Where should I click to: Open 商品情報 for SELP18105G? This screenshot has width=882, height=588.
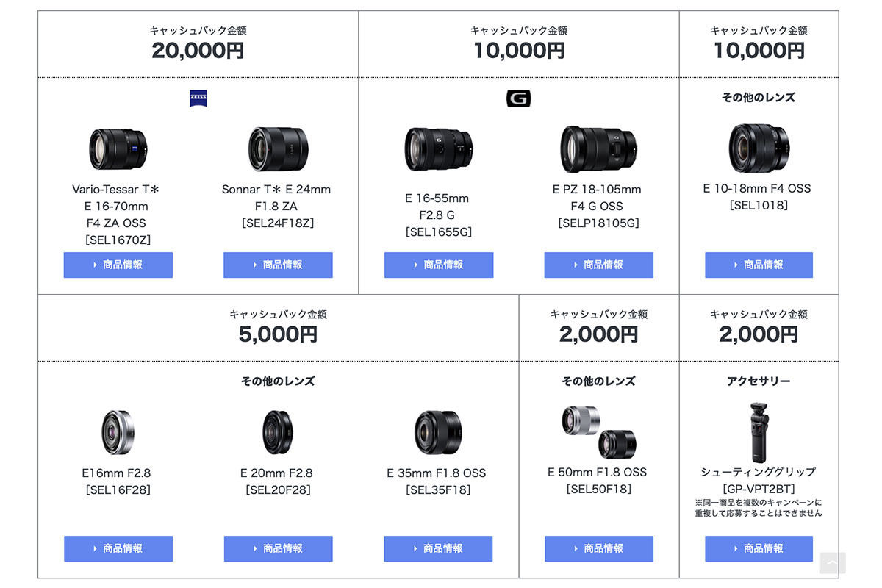click(x=598, y=265)
